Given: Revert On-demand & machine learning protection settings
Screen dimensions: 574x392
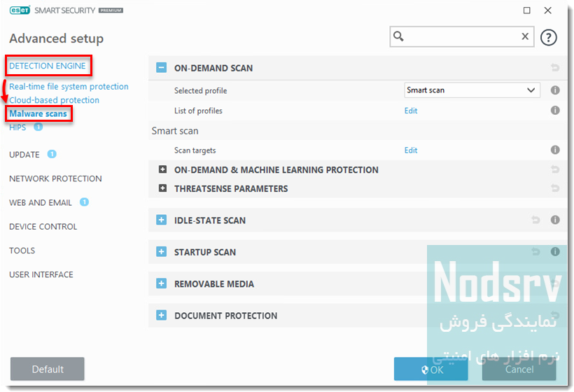Looking at the screenshot, I should [555, 169].
